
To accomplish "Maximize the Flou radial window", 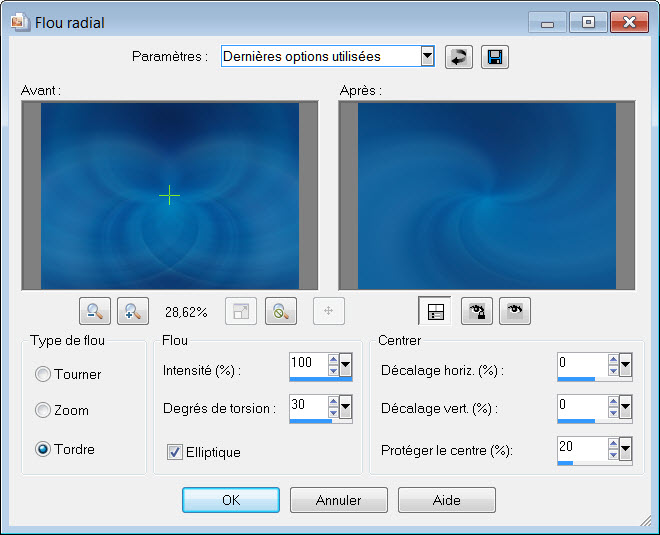I will coord(588,22).
